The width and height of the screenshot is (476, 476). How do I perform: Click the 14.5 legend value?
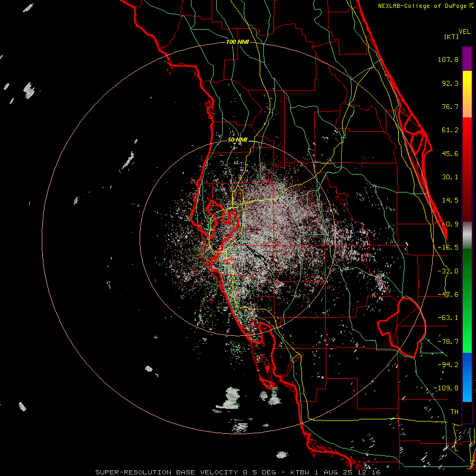pyautogui.click(x=450, y=200)
